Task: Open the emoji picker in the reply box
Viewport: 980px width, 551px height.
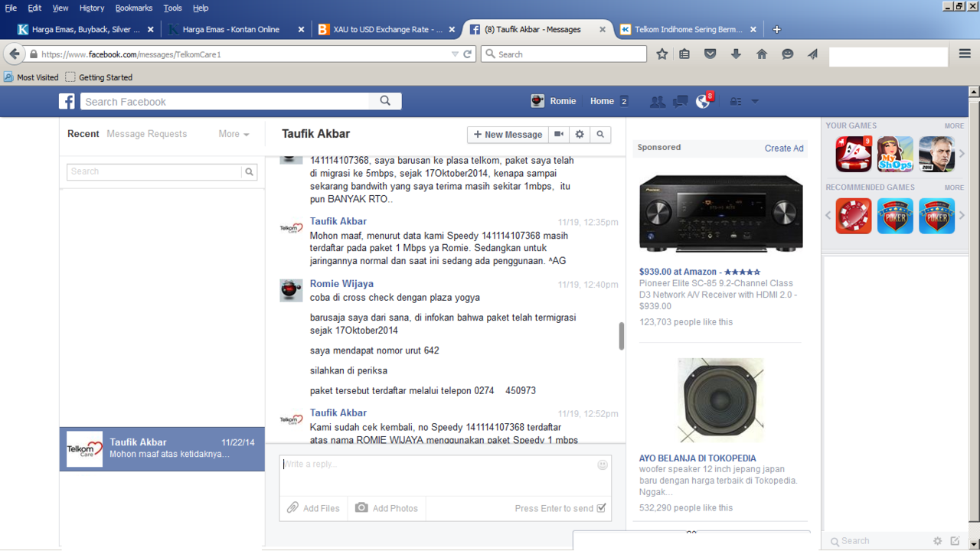Action: pyautogui.click(x=603, y=465)
